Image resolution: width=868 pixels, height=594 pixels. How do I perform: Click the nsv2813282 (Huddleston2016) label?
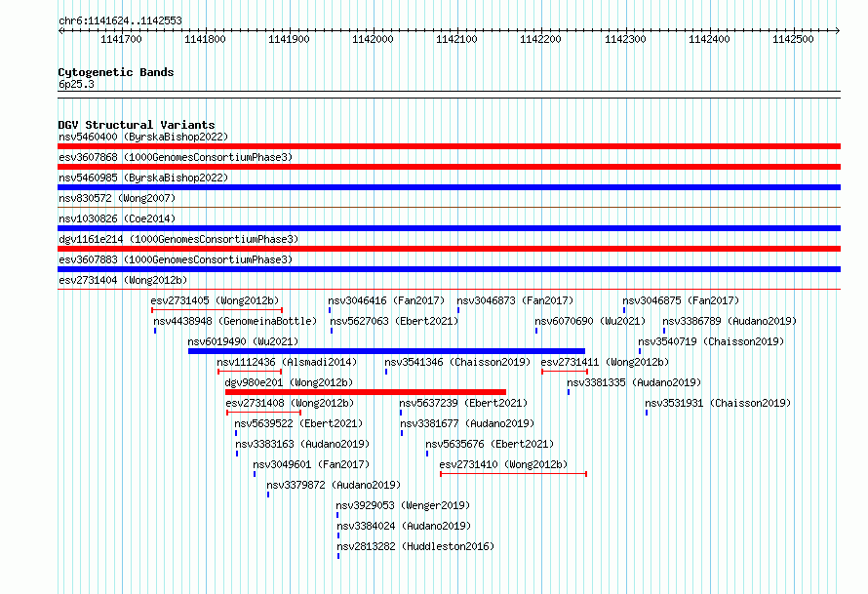pos(415,546)
